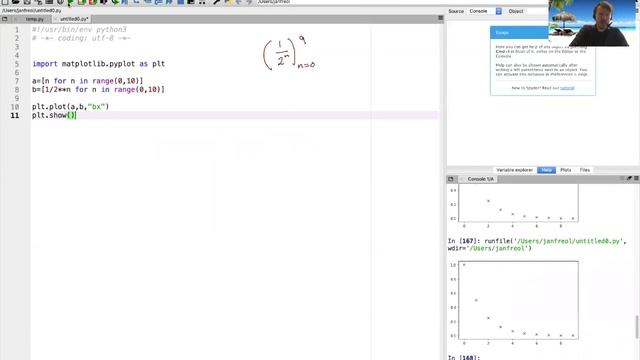Click the 'import matplotlib.pyplot as plt' line

tap(98, 64)
